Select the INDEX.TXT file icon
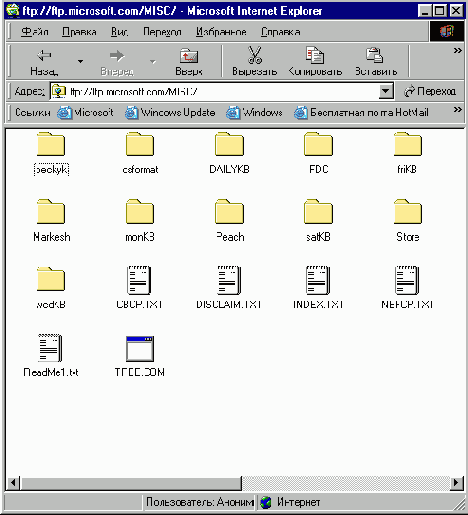The width and height of the screenshot is (468, 515). pyautogui.click(x=318, y=280)
